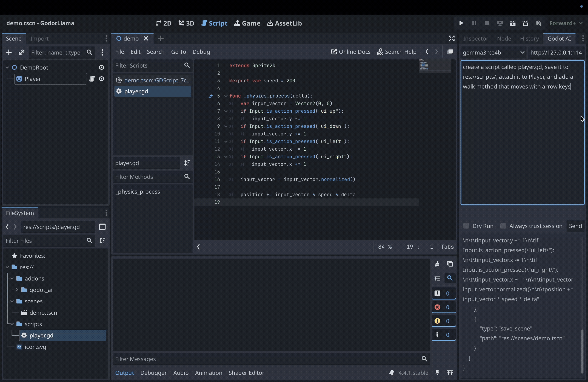Run the project with play button

[461, 23]
